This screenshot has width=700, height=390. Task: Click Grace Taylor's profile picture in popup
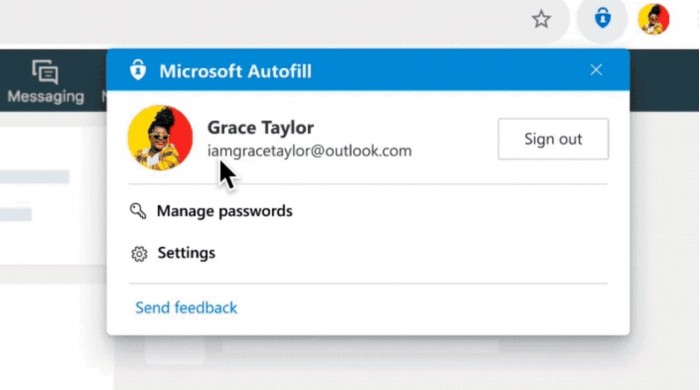pyautogui.click(x=160, y=138)
